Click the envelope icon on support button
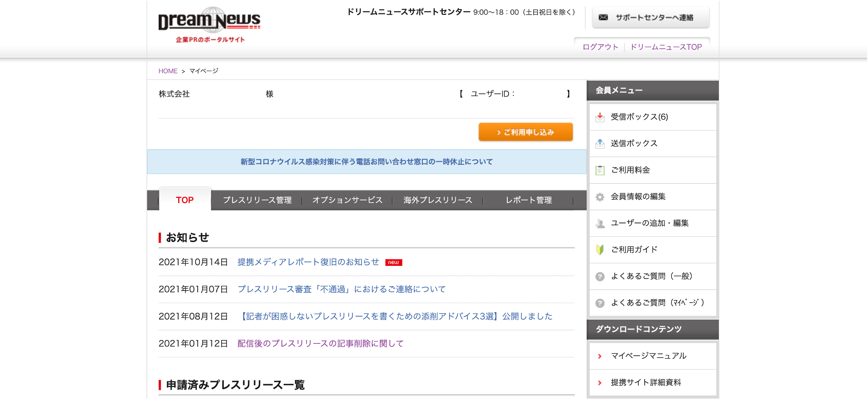The height and width of the screenshot is (399, 868). tap(603, 17)
